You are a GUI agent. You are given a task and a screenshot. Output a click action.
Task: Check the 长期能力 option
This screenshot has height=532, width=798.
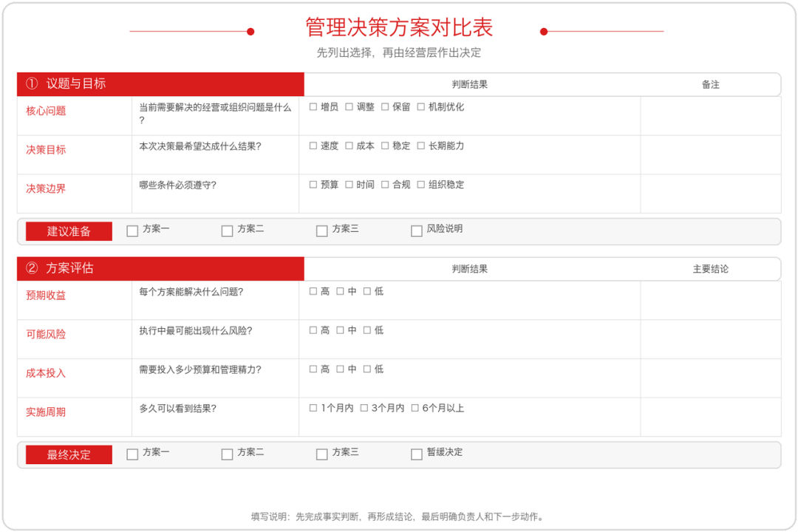421,146
